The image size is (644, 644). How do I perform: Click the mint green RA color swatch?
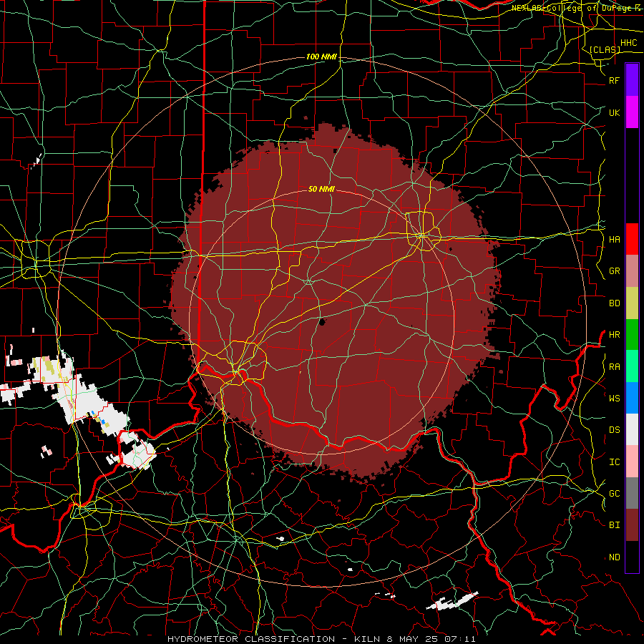(632, 366)
